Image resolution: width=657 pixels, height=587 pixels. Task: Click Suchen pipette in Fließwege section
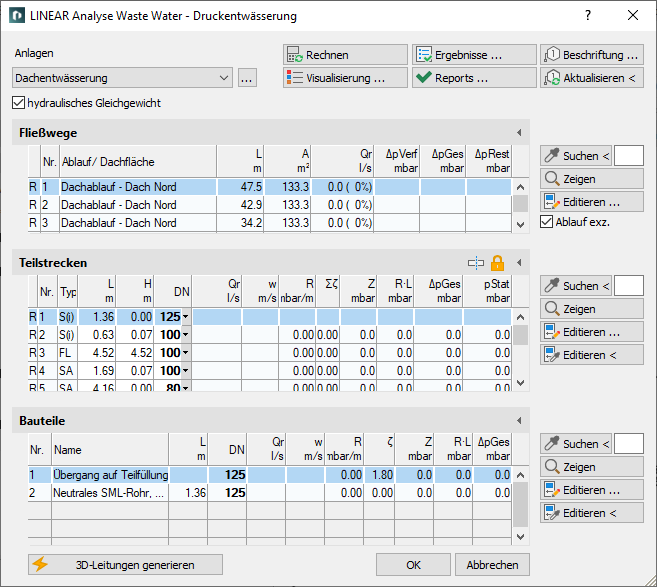pyautogui.click(x=576, y=156)
